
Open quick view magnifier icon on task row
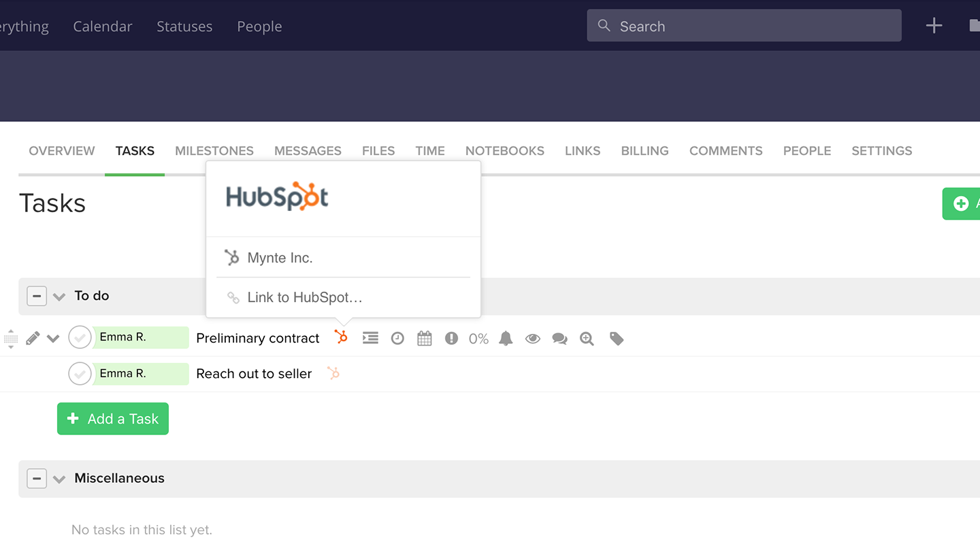coord(587,338)
